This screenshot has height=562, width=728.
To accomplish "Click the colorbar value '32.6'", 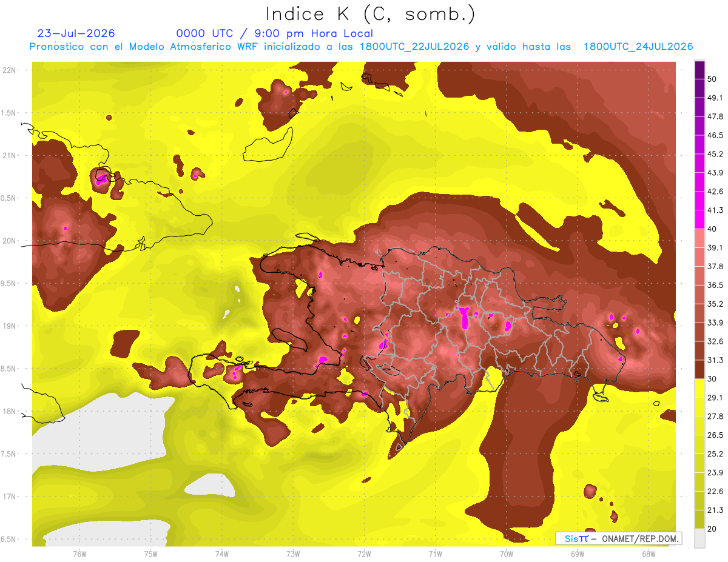I will [715, 341].
